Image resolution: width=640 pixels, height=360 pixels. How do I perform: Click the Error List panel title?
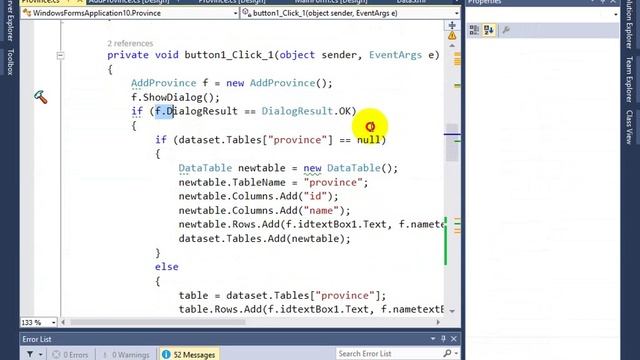click(37, 339)
